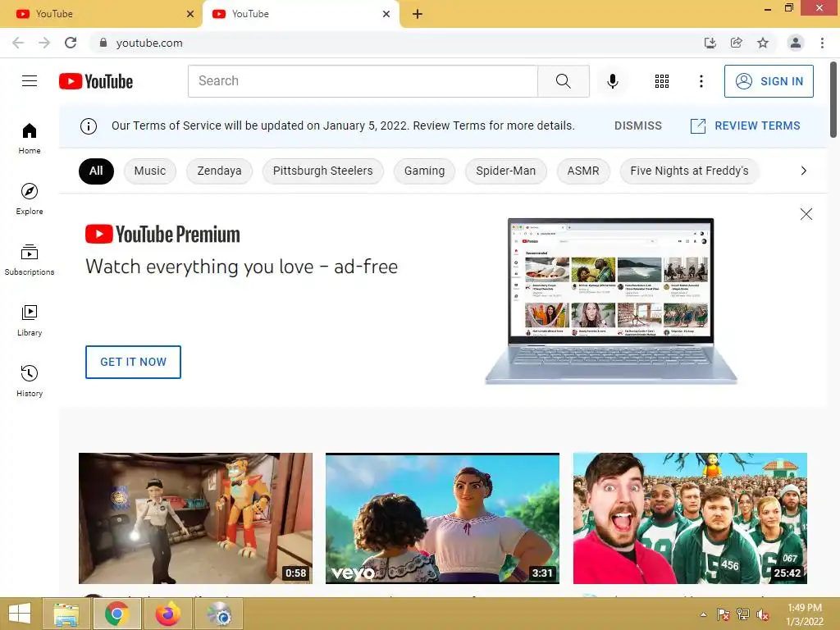This screenshot has width=840, height=630.
Task: Click the Premium laptop promo image
Action: click(610, 301)
